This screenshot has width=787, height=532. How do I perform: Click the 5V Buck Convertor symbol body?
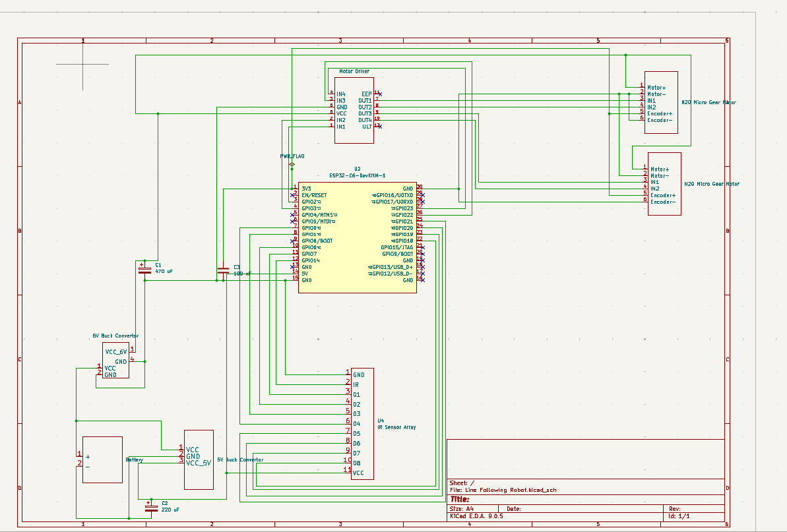[199, 459]
